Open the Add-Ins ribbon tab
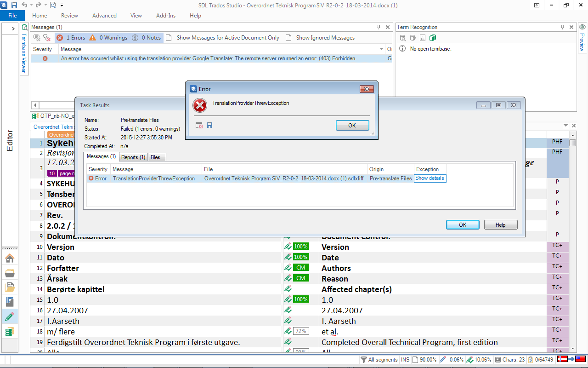The image size is (588, 368). click(x=166, y=16)
